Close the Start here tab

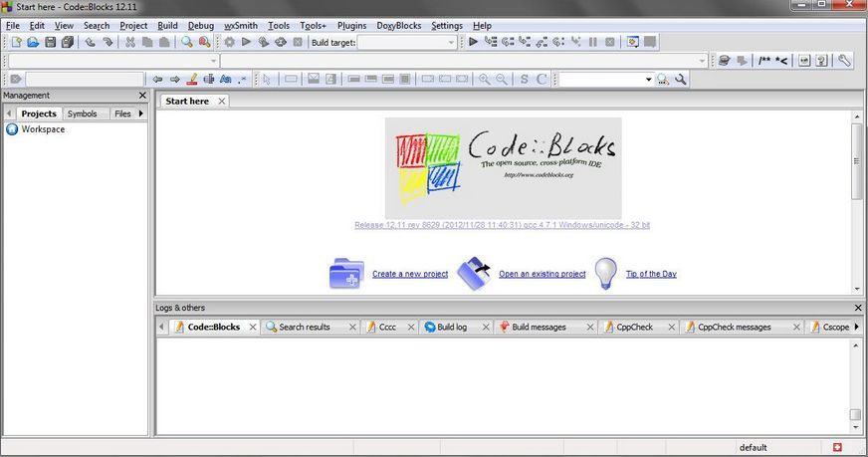point(221,101)
